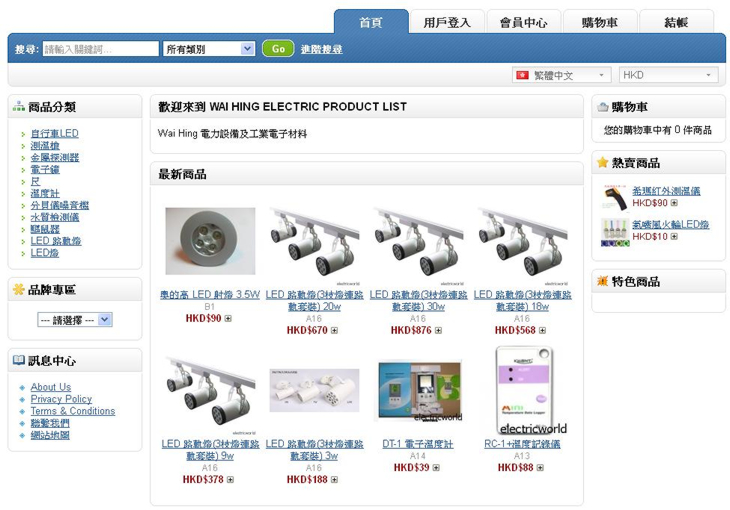Image resolution: width=730 pixels, height=510 pixels.
Task: Expand the 請選擇 brand dropdown
Action: point(74,320)
